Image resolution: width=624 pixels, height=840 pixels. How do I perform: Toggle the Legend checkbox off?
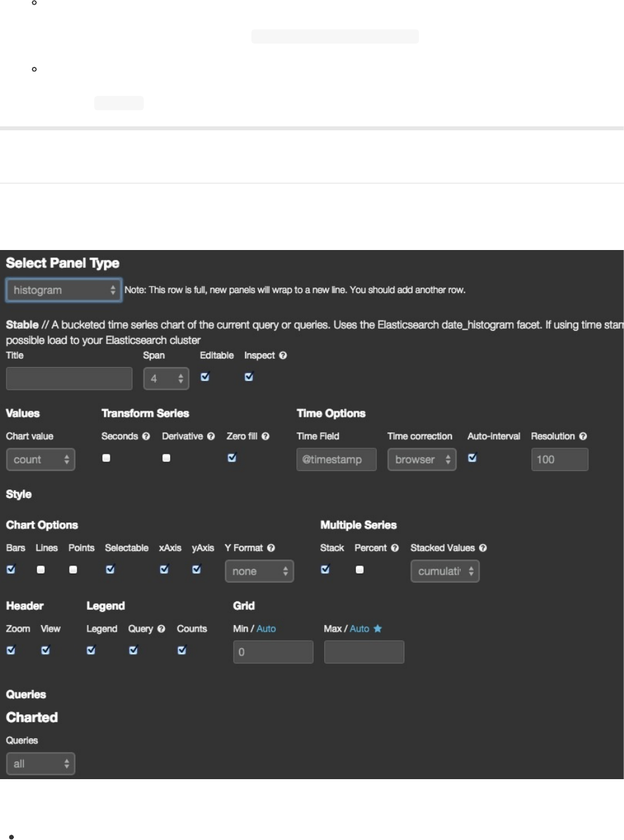(91, 650)
